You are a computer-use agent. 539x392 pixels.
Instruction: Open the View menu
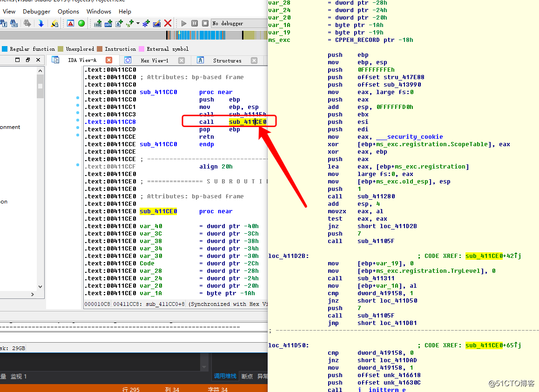click(9, 11)
